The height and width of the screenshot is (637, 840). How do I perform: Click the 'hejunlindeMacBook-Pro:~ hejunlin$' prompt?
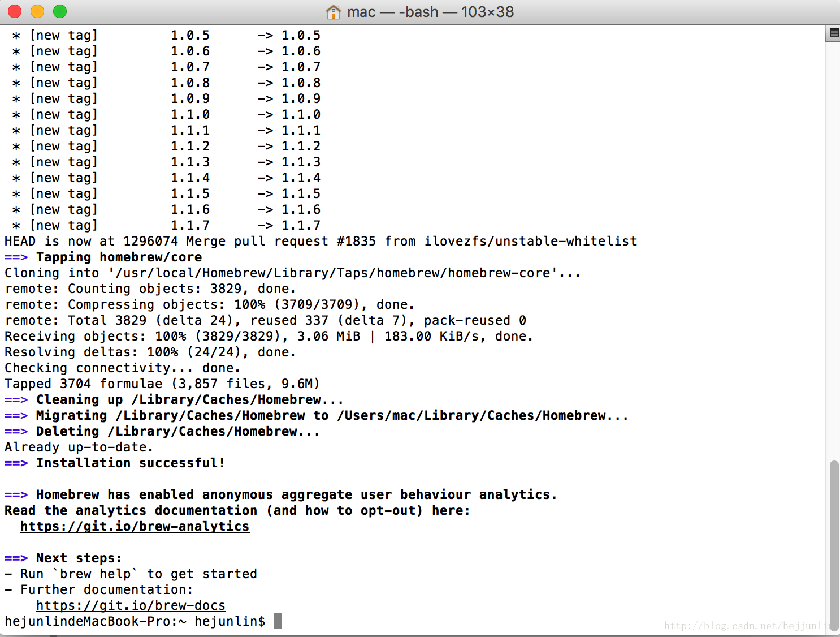135,621
